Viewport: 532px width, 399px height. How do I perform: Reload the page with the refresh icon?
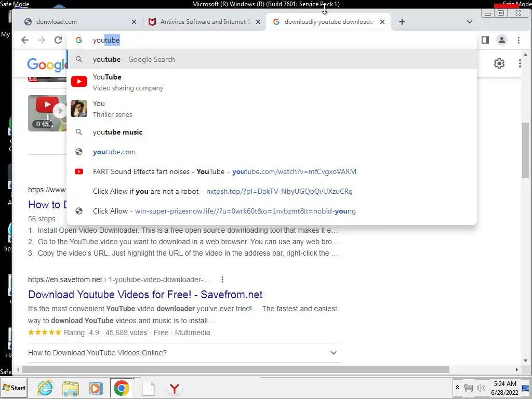click(x=58, y=40)
